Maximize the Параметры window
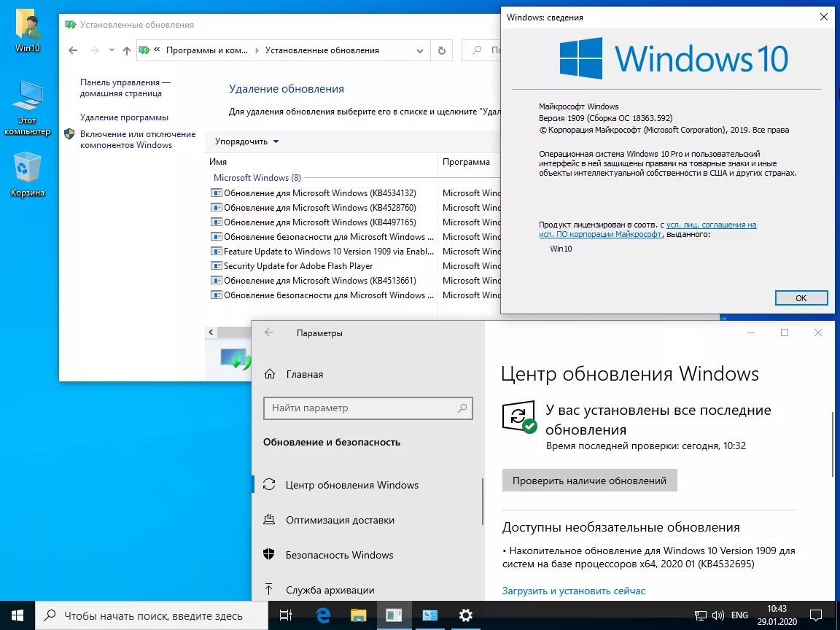 [785, 332]
